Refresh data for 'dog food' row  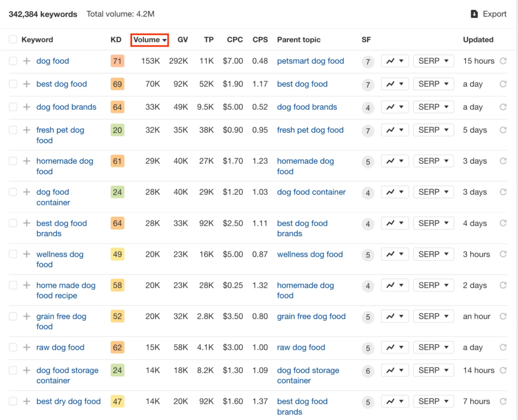coord(503,61)
